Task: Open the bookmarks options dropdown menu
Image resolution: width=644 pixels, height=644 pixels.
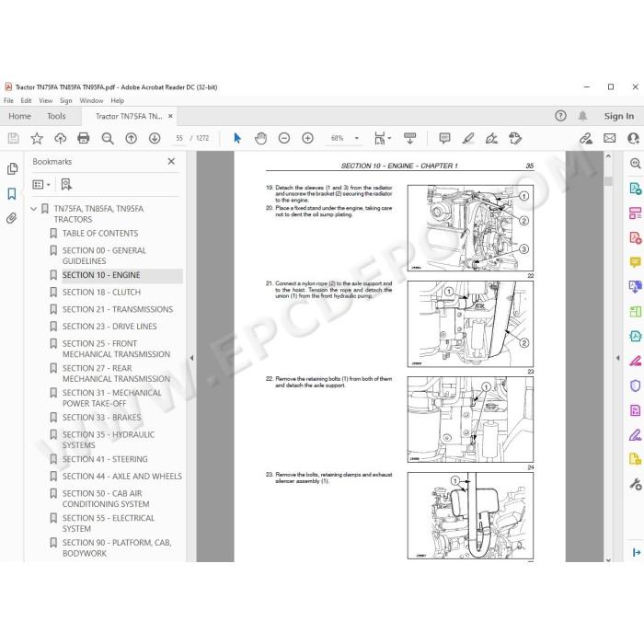Action: click(x=41, y=184)
